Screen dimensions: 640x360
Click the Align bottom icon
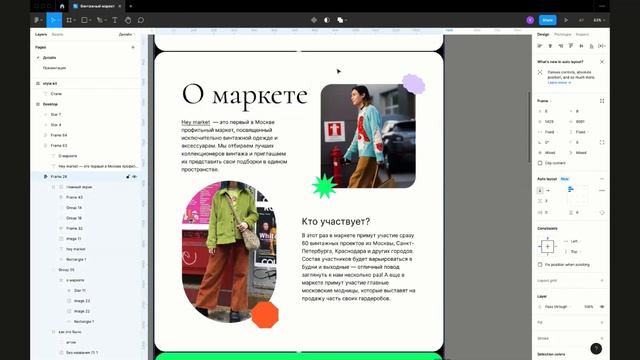[591, 46]
